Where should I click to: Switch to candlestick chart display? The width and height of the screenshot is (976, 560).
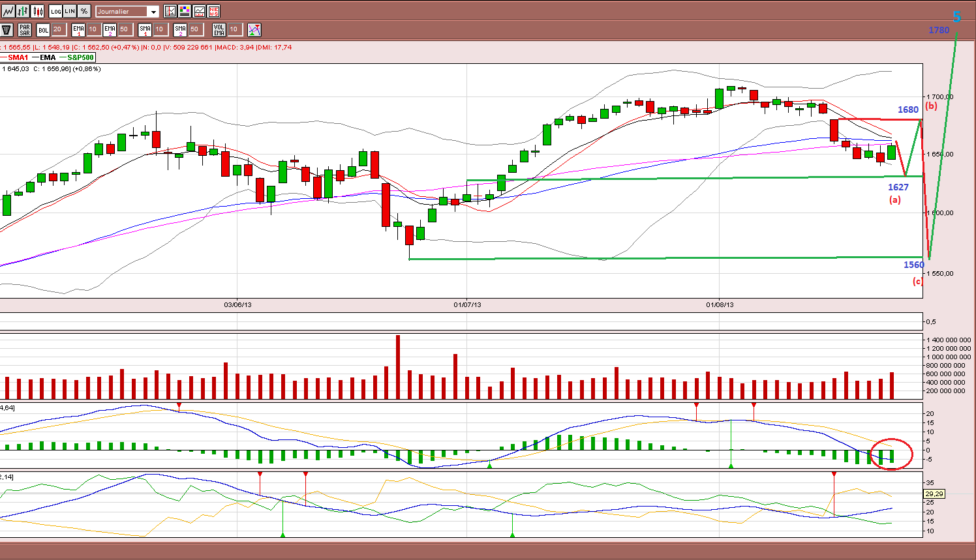pos(38,11)
